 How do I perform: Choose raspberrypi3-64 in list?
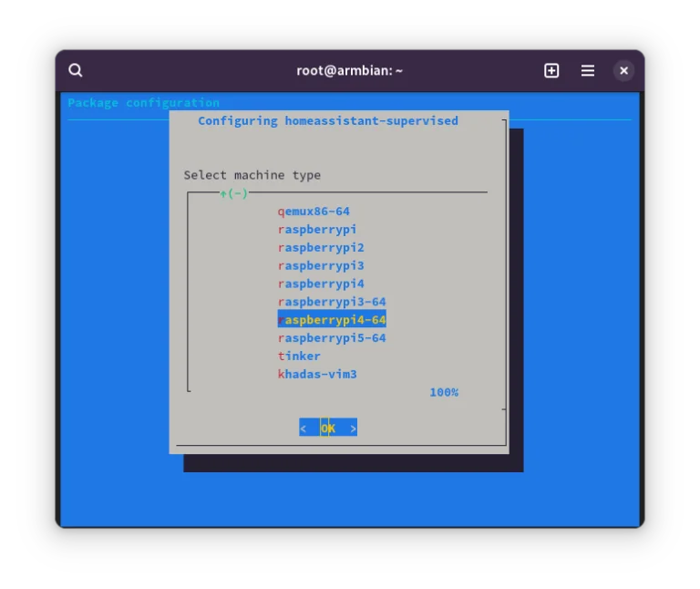click(332, 302)
